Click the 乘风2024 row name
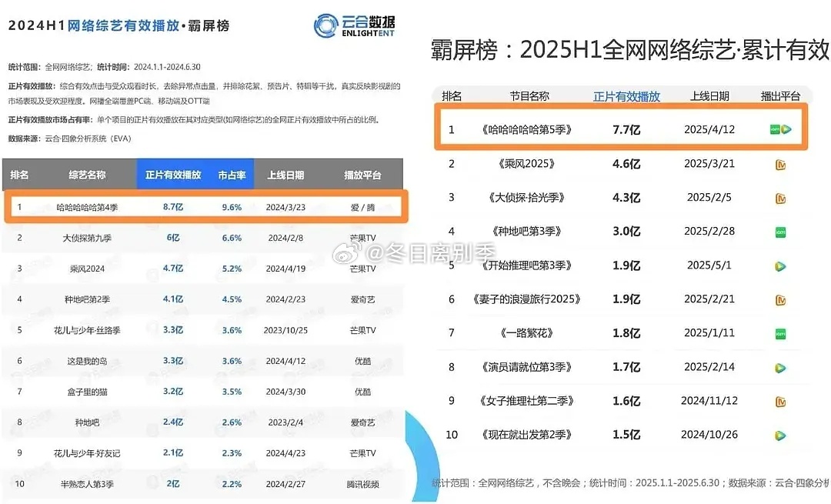The height and width of the screenshot is (504, 831). click(87, 269)
